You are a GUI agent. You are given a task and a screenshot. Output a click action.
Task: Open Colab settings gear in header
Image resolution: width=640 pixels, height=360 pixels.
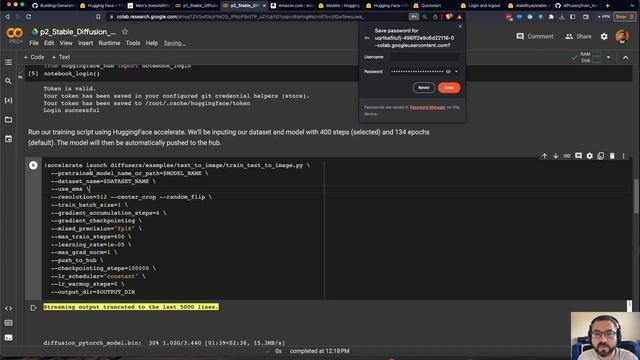click(604, 36)
